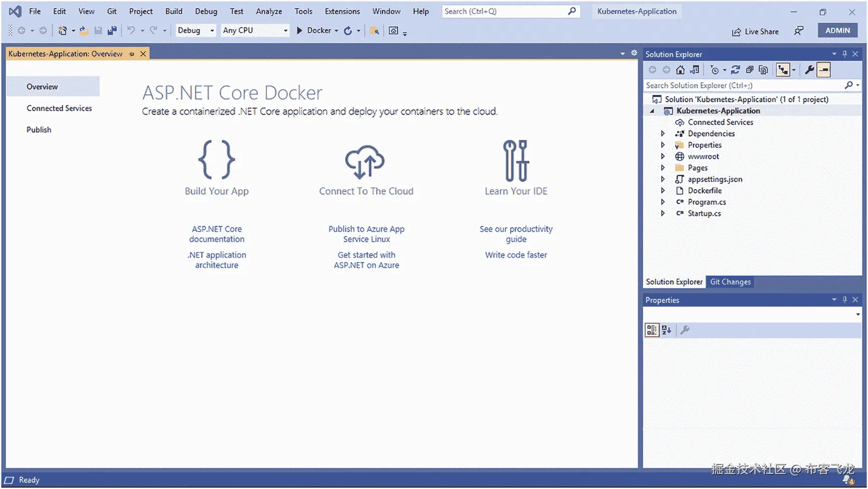This screenshot has width=868, height=489.
Task: Click the Build Your App braces icon
Action: tap(217, 159)
